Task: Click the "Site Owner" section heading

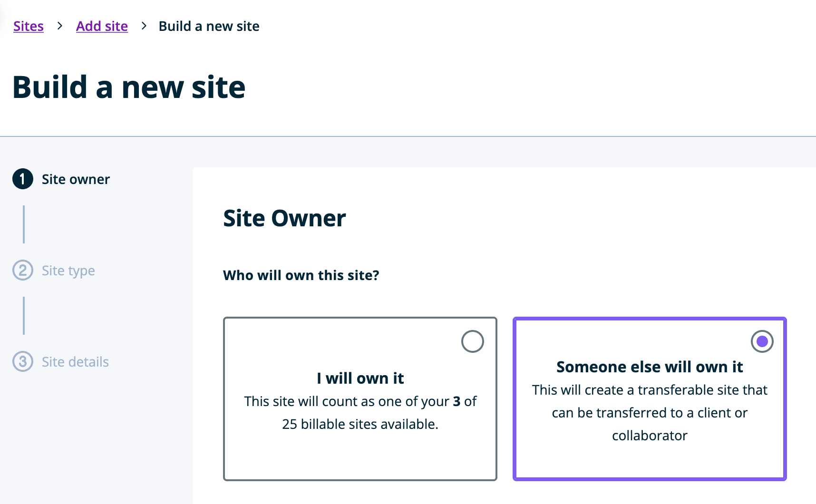Action: click(x=284, y=219)
